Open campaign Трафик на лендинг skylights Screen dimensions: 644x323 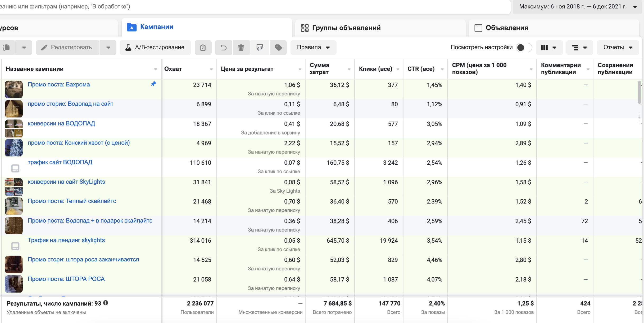[x=66, y=240]
